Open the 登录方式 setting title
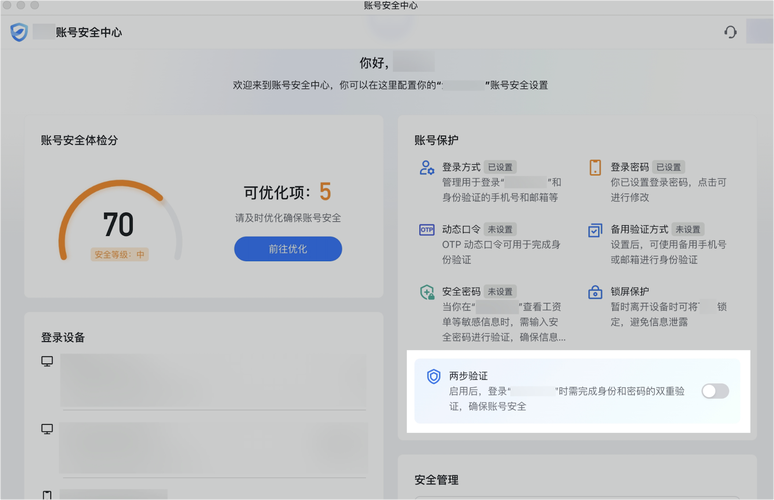The width and height of the screenshot is (774, 500). coord(461,167)
